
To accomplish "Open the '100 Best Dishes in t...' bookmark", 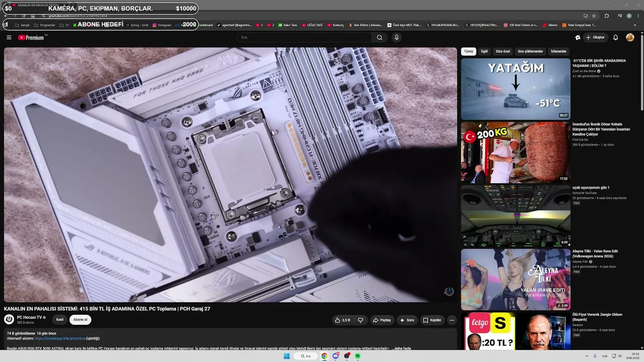I will point(520,25).
